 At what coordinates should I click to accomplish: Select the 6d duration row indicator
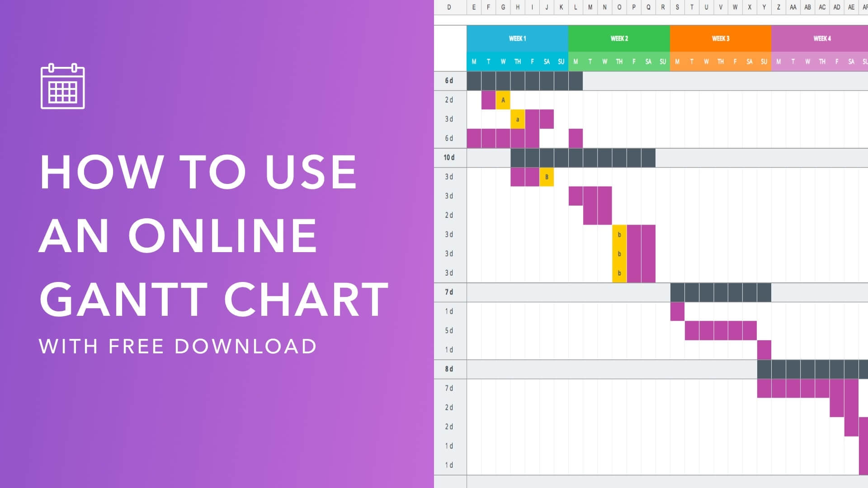(449, 80)
